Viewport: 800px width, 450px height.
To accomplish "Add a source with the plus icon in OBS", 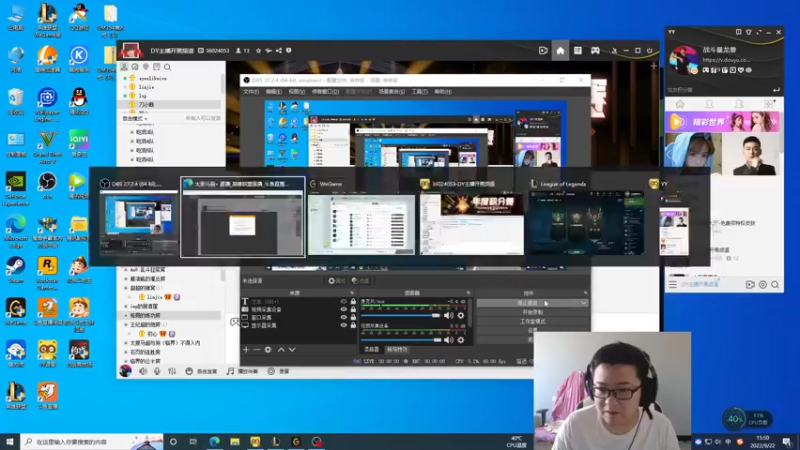I will click(246, 349).
